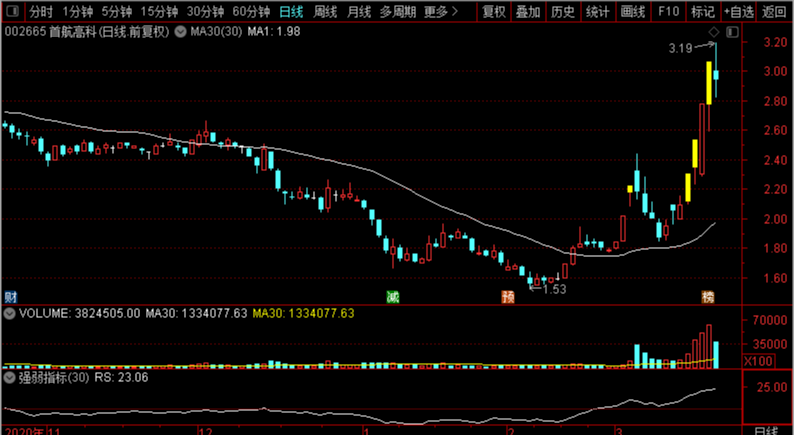Toggle the side info panel icon near the diamond
This screenshot has width=795, height=435.
[732, 32]
